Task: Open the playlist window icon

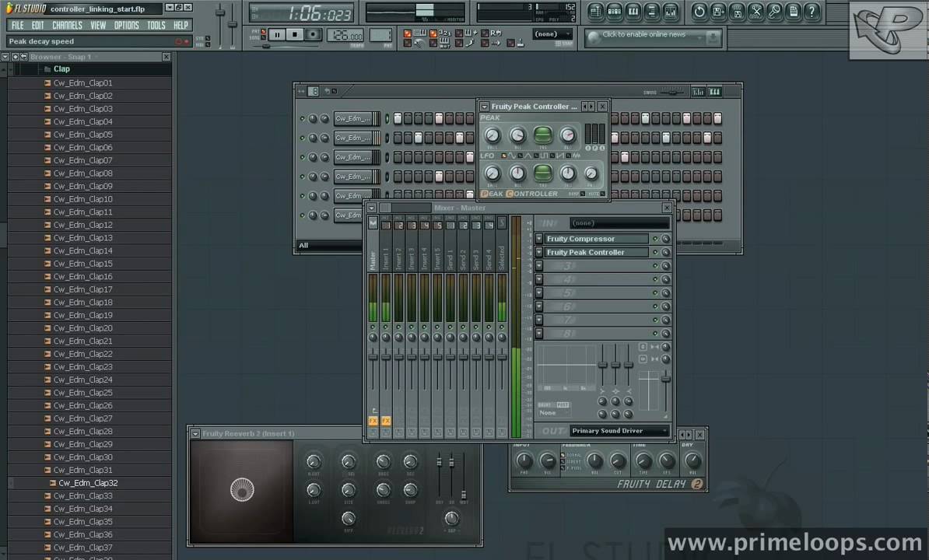Action: tap(595, 11)
